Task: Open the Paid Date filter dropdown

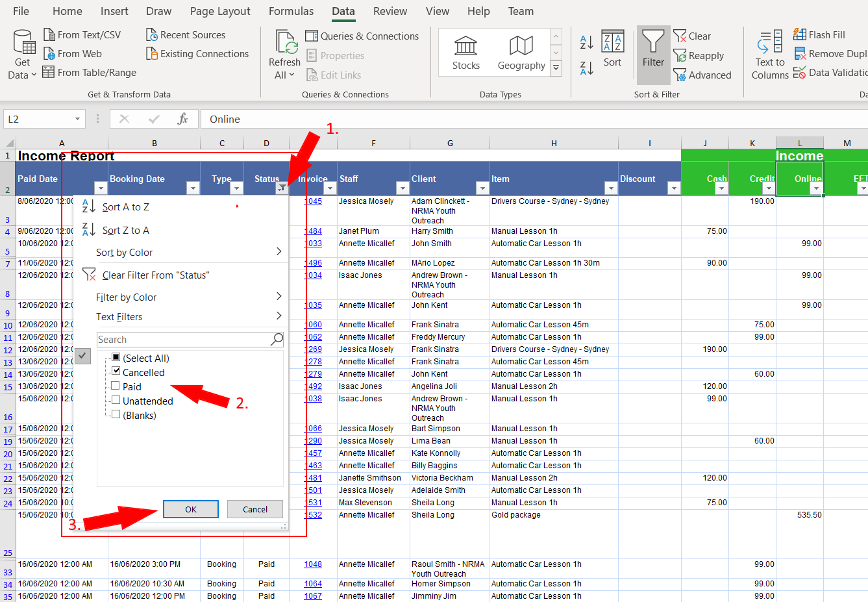Action: [x=100, y=188]
